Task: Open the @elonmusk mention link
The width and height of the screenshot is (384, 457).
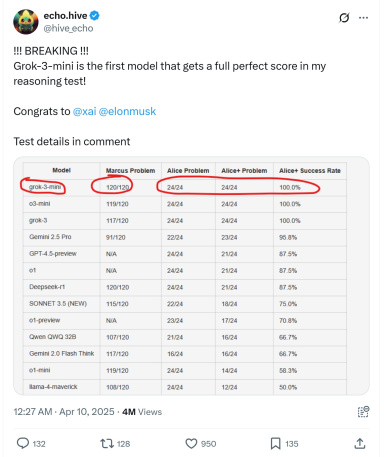Action: pos(127,111)
